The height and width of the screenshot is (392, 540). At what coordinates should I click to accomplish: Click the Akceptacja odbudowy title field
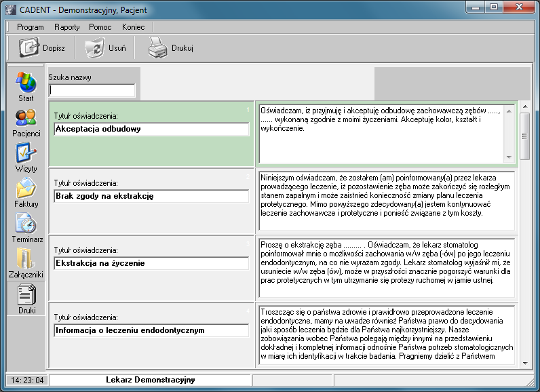pos(151,129)
